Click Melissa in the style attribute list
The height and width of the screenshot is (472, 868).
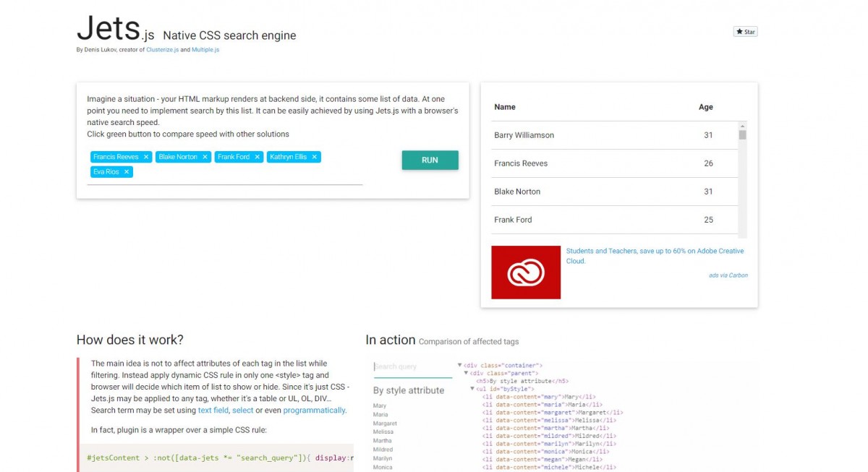point(383,432)
